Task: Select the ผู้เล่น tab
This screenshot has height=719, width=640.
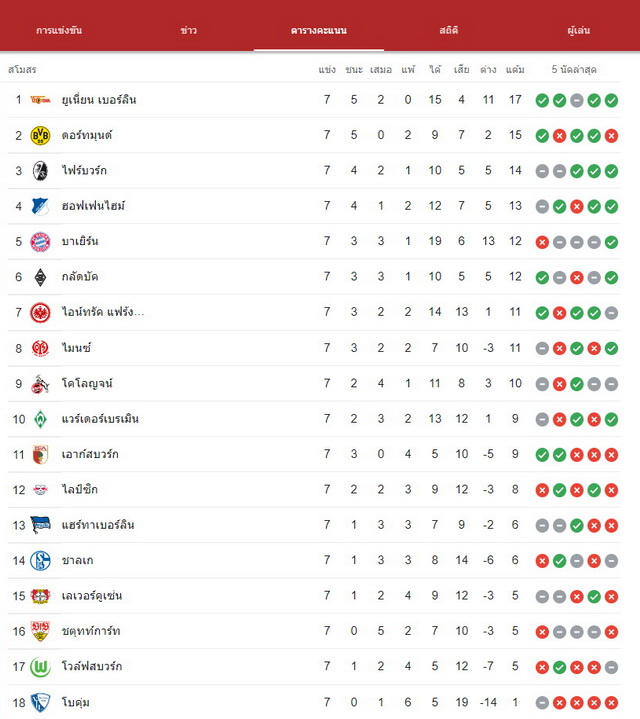Action: click(579, 30)
